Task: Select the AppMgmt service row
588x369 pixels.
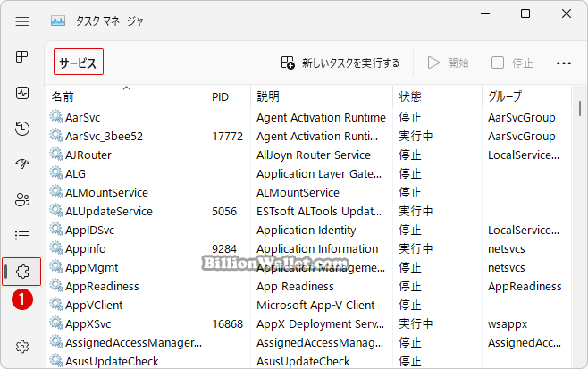Action: coord(309,267)
